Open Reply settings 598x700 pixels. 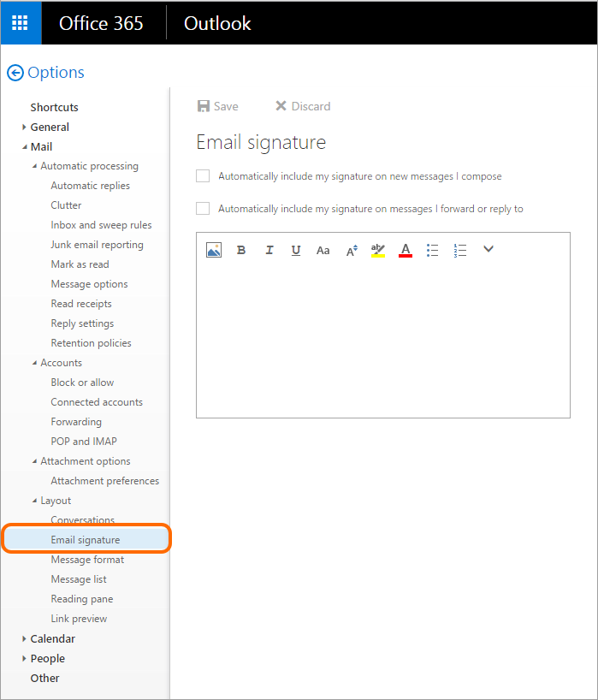[82, 323]
